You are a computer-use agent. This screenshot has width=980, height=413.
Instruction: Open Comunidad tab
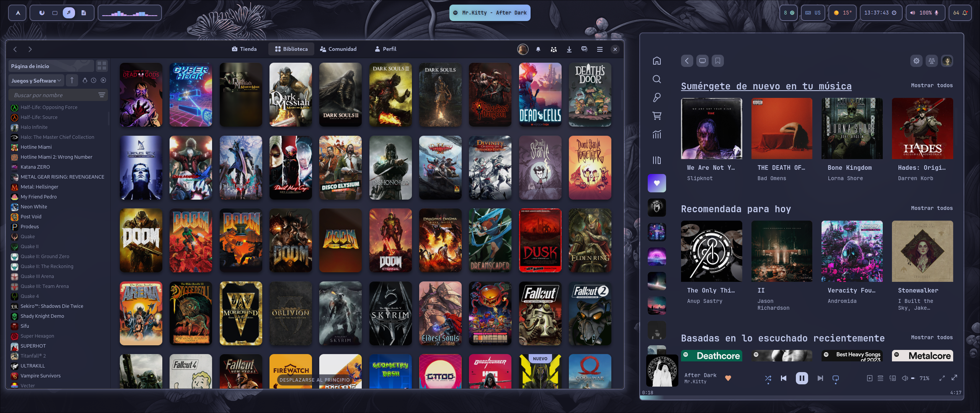[x=338, y=49]
